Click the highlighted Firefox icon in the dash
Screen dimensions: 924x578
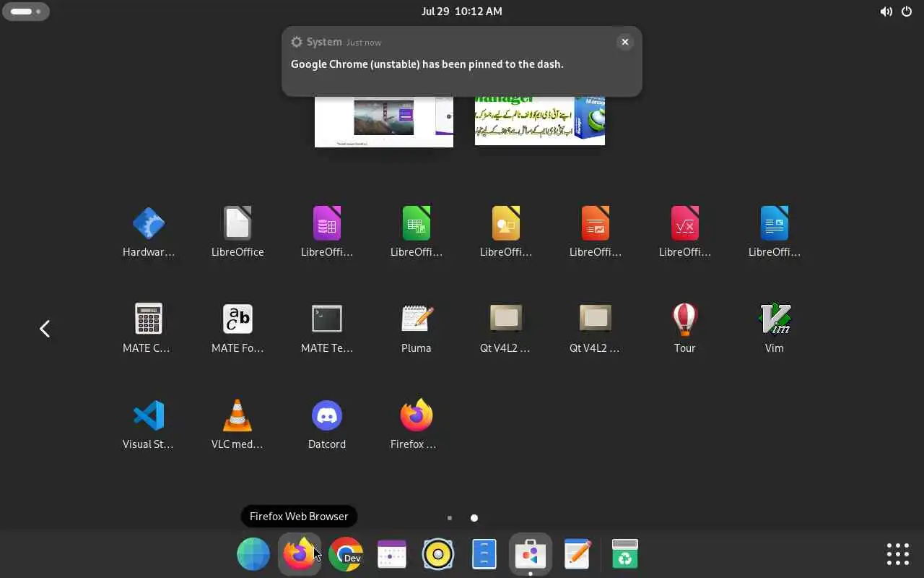(x=300, y=554)
